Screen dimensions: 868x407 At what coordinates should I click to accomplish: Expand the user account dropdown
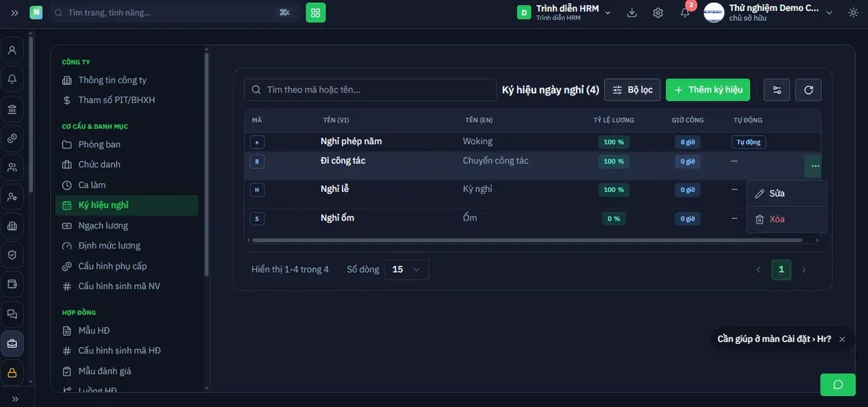829,13
